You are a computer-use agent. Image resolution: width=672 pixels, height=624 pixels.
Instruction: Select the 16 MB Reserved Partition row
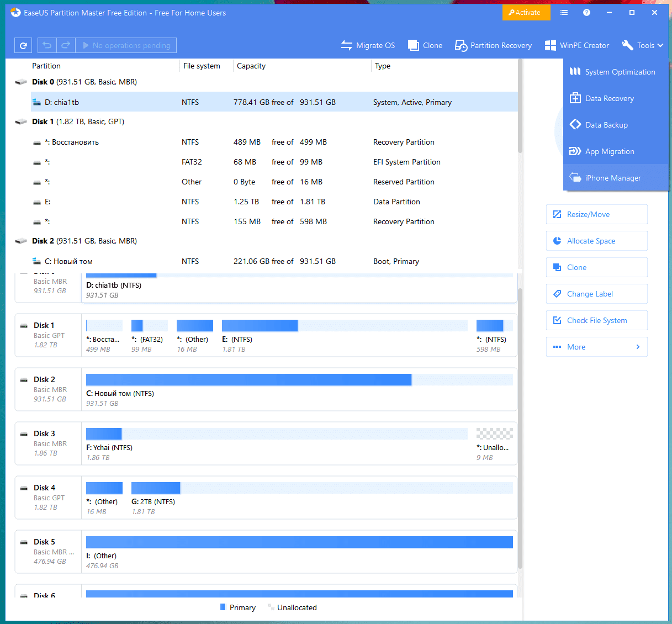coord(274,182)
